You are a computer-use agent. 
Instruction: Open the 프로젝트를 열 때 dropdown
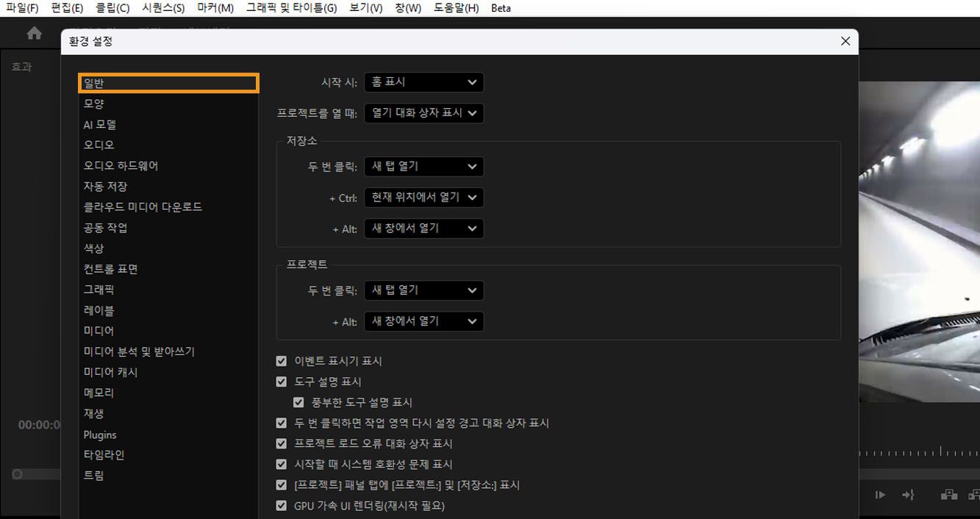pos(424,113)
